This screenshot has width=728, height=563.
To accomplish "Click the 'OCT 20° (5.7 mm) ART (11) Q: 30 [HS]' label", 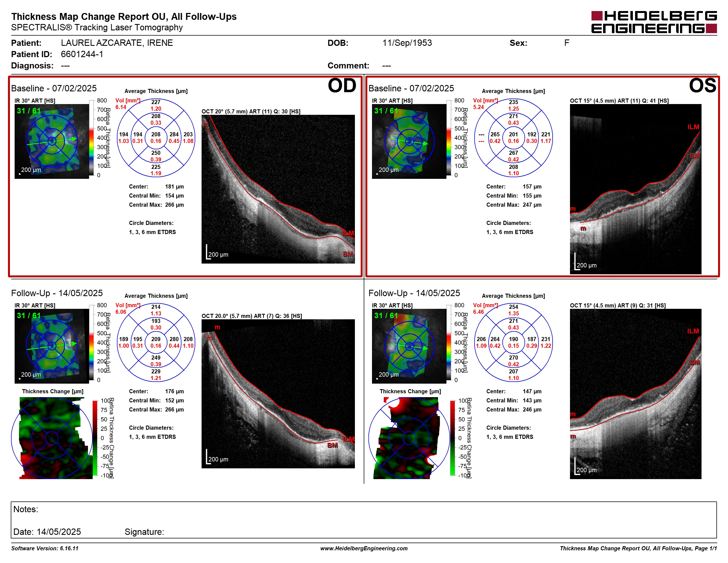I will 251,111.
